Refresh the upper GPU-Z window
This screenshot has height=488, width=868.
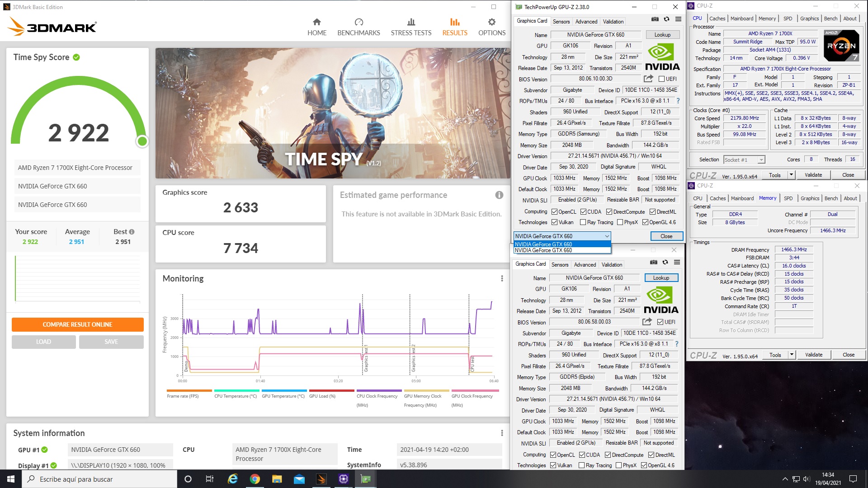pos(666,19)
